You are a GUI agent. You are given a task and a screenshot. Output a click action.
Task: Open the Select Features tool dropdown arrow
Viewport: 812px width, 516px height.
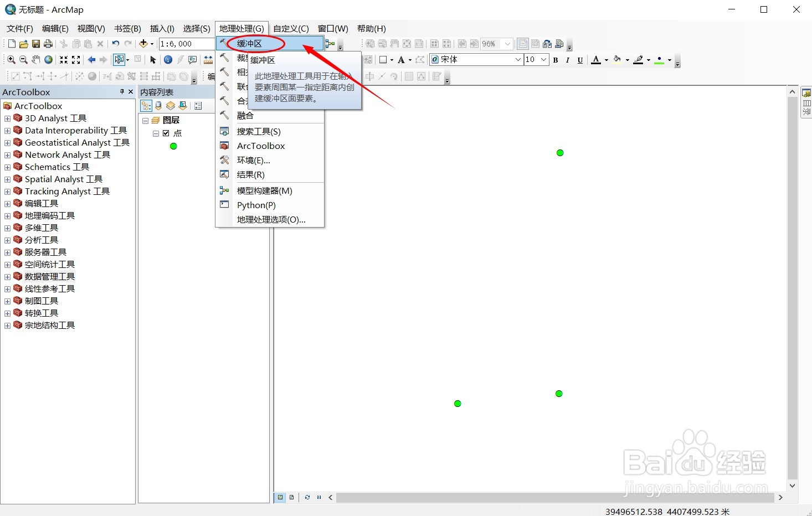[127, 60]
